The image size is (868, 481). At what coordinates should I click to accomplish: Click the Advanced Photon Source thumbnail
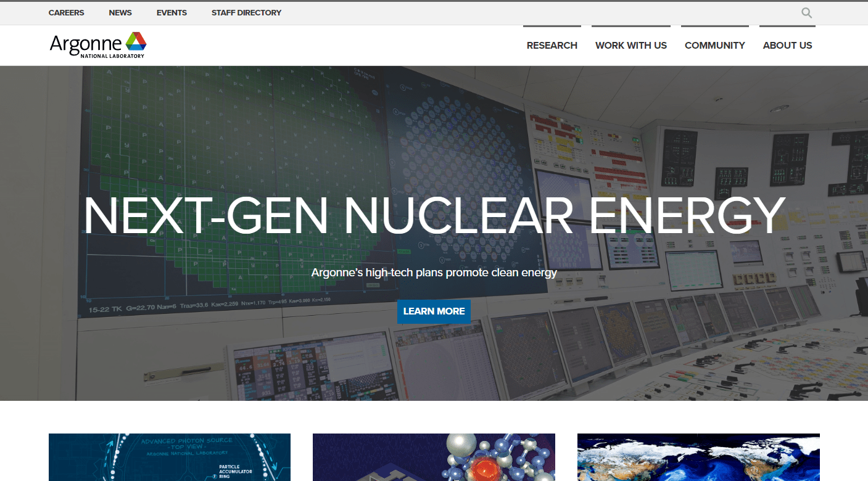(x=169, y=457)
